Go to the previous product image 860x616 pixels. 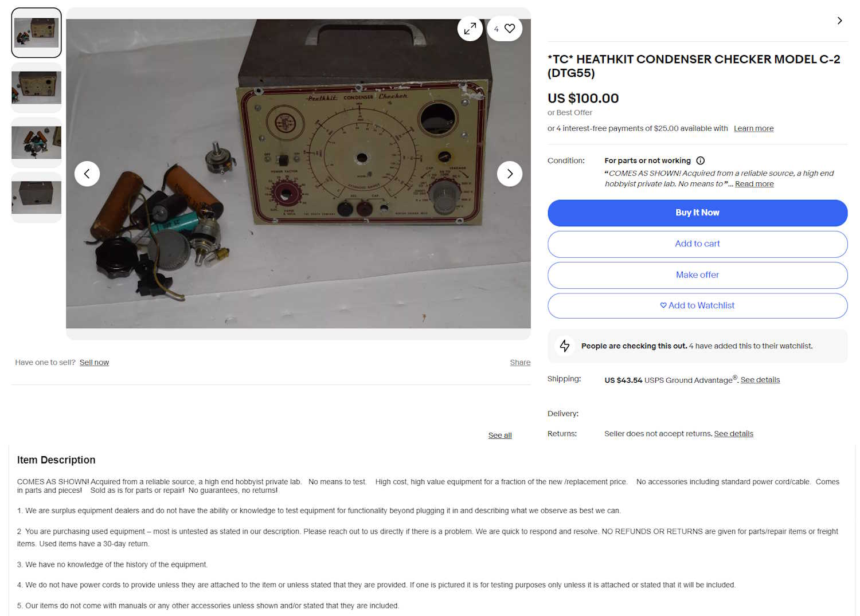[x=87, y=174]
